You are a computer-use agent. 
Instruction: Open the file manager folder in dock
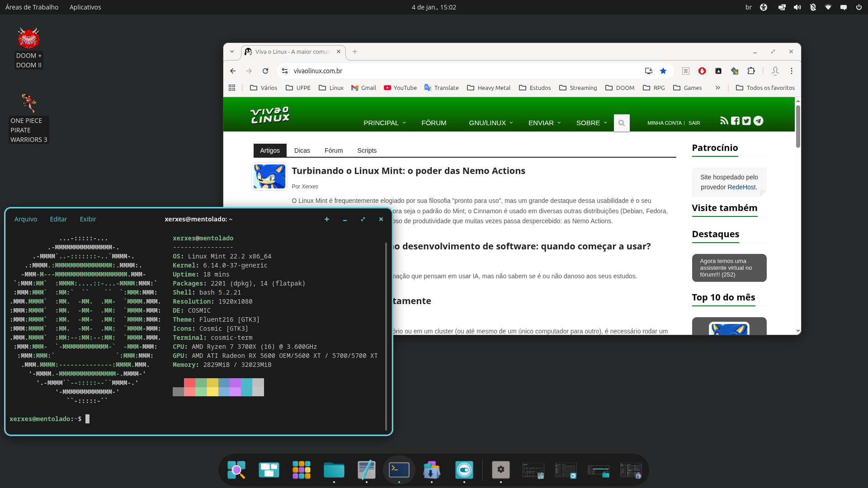pyautogui.click(x=334, y=470)
